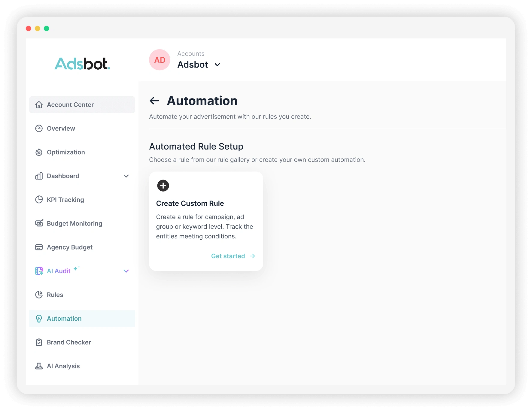Open the Agency Budget section
The width and height of the screenshot is (532, 411).
pyautogui.click(x=69, y=247)
